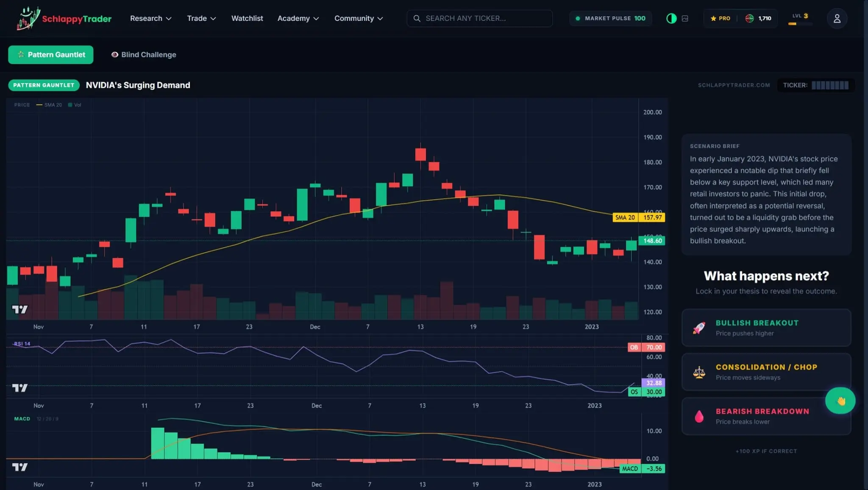Viewport: 868px width, 490px height.
Task: Expand the Trade dropdown menu
Action: [x=201, y=18]
